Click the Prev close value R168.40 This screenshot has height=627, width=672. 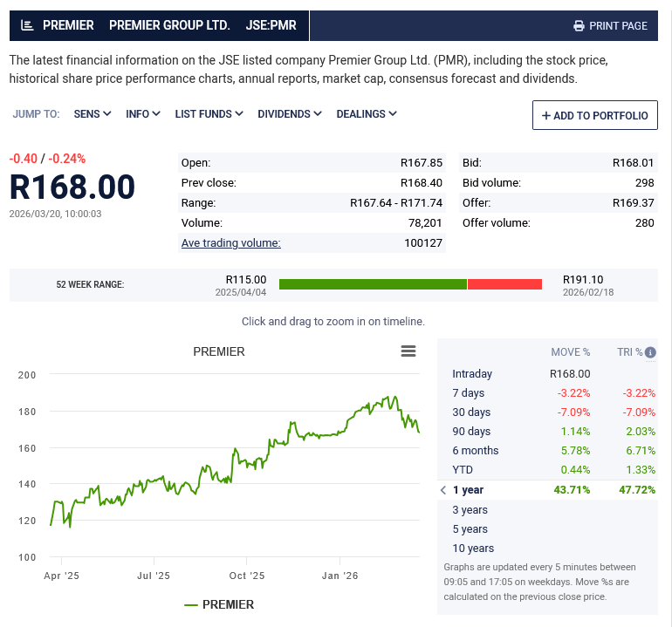point(422,183)
